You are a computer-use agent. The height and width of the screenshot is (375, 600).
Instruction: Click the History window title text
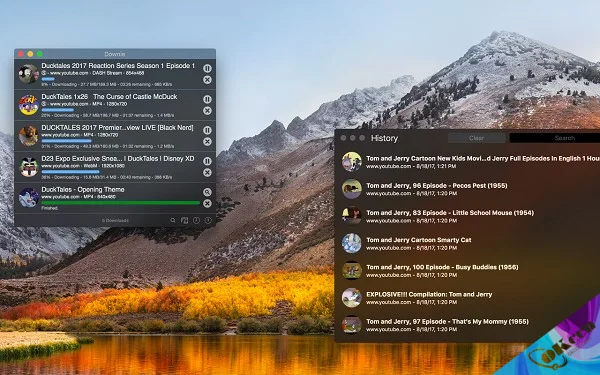tap(384, 138)
